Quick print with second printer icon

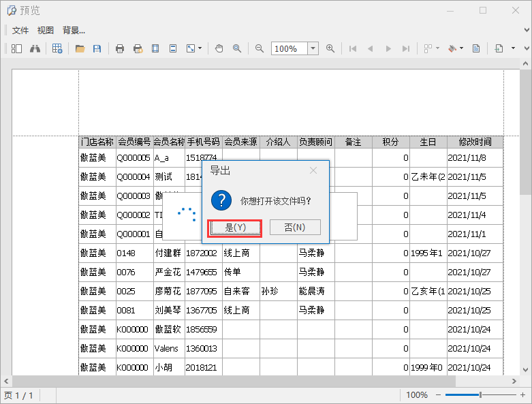[x=138, y=48]
